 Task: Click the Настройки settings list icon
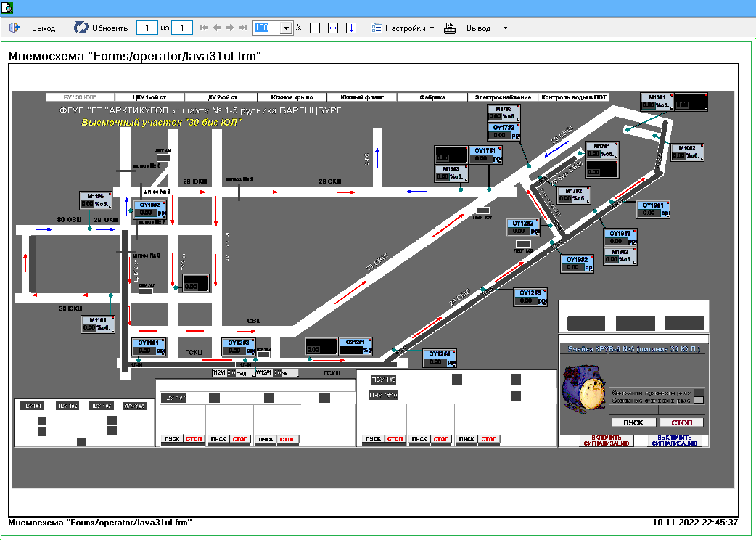tap(376, 28)
